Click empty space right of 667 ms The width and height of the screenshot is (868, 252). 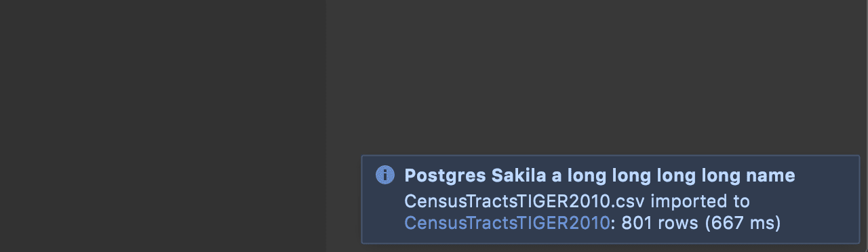(x=819, y=222)
